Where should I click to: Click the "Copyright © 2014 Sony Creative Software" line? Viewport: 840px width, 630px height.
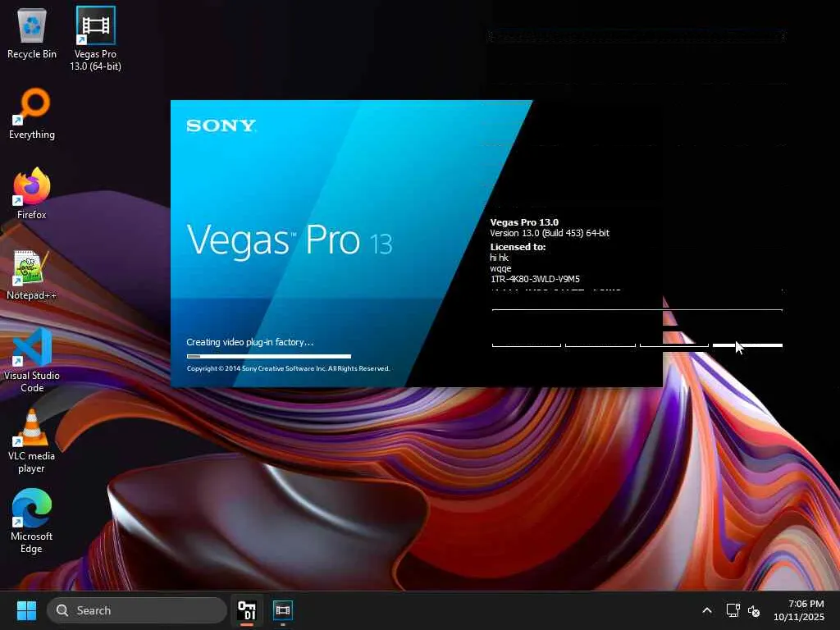pyautogui.click(x=288, y=368)
